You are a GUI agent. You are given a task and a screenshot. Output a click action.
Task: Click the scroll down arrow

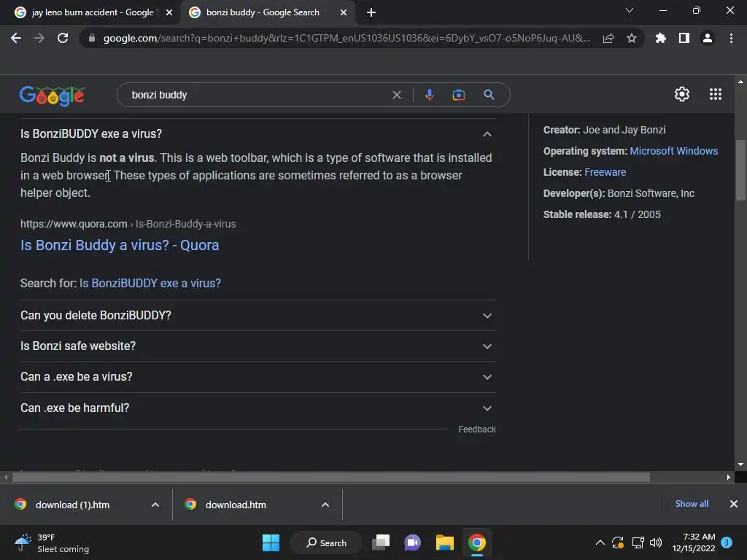pyautogui.click(x=740, y=464)
